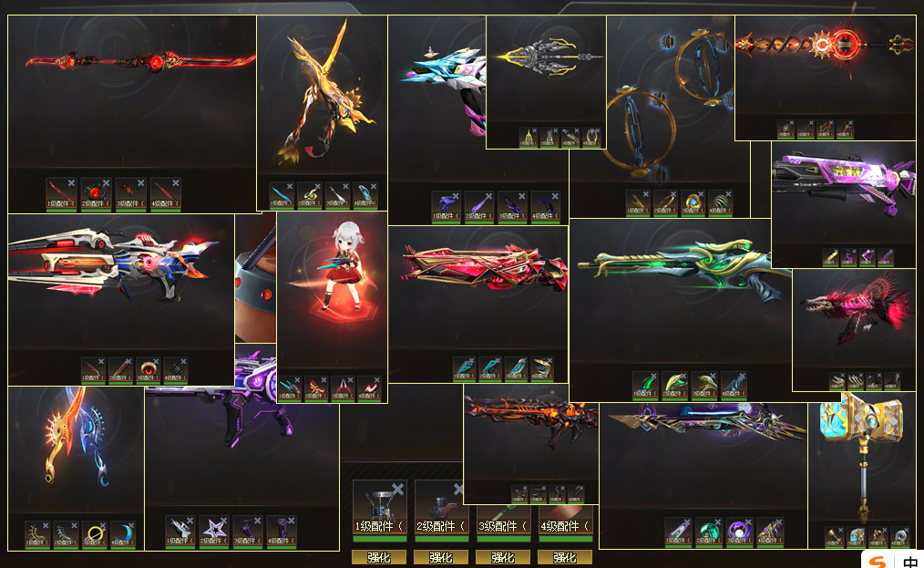Image resolution: width=924 pixels, height=568 pixels.
Task: Click the Sogou input method S icon
Action: [x=878, y=561]
